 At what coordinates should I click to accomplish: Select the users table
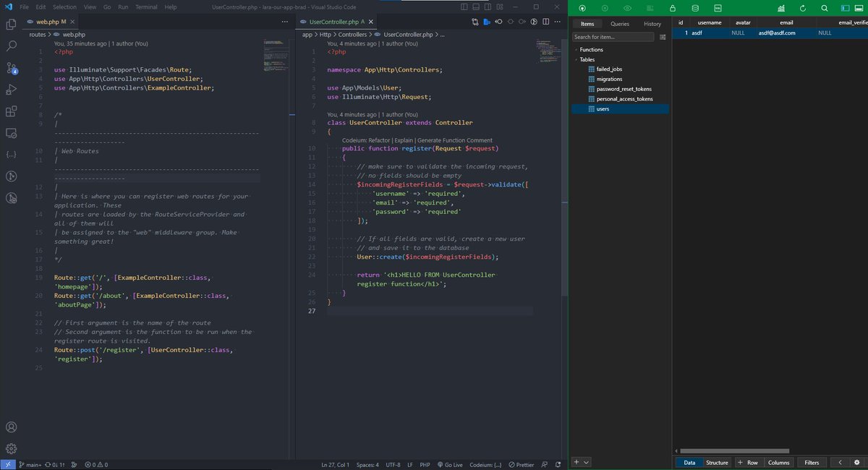(x=620, y=109)
